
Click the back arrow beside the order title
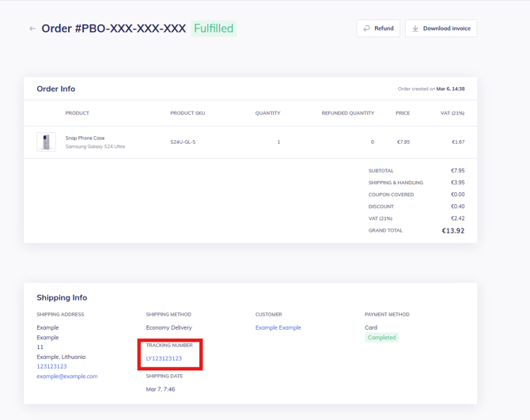coord(32,28)
